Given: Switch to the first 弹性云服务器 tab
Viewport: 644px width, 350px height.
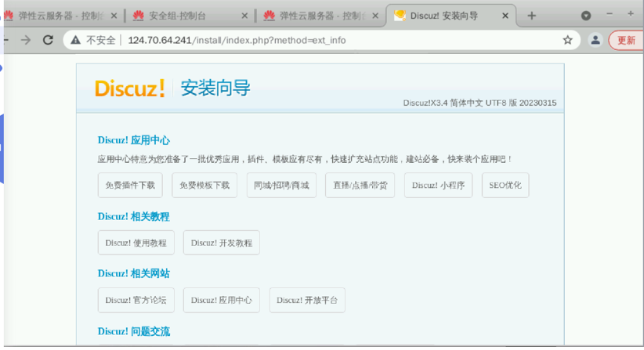Looking at the screenshot, I should (x=59, y=16).
